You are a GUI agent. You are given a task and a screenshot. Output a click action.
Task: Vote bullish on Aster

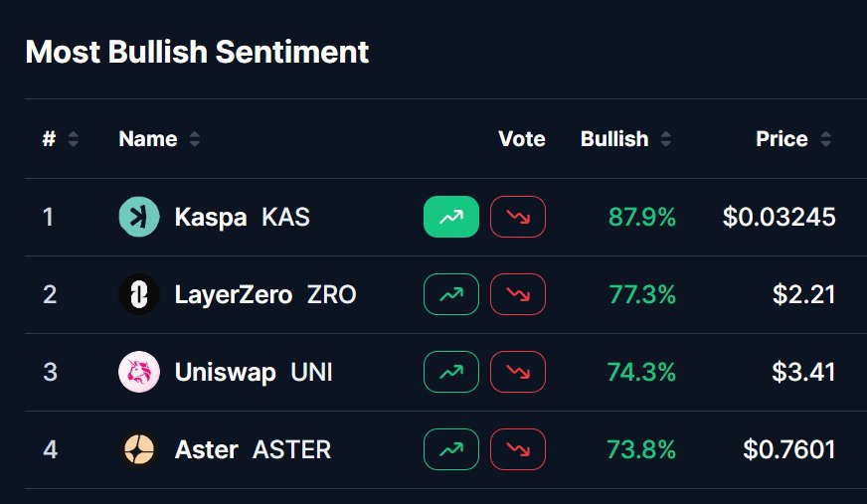click(451, 449)
